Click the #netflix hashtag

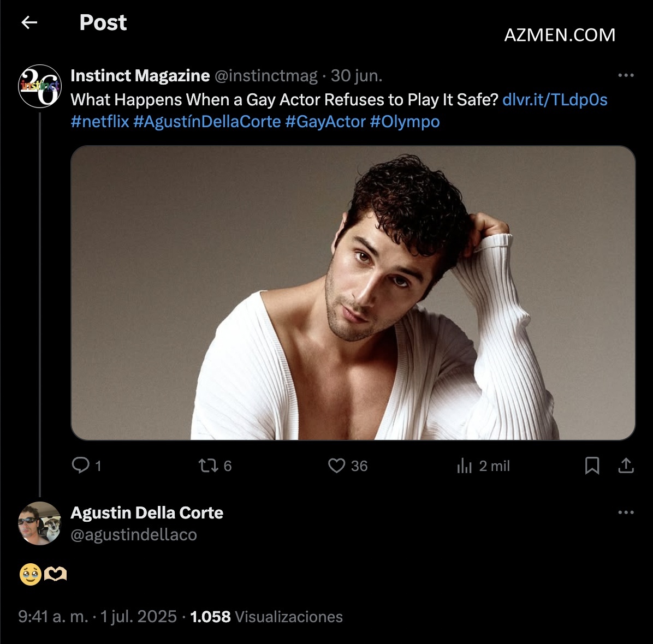100,121
